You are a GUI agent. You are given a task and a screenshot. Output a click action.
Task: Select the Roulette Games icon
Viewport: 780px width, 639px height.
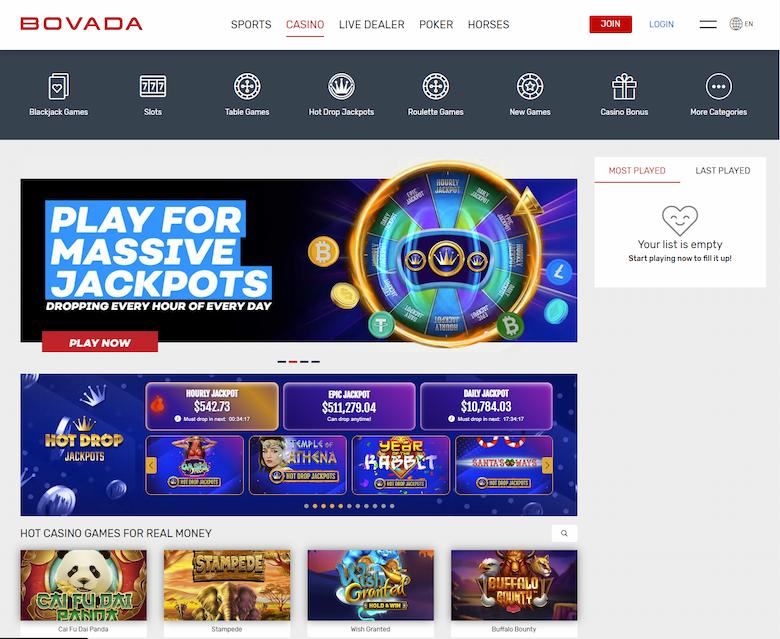pyautogui.click(x=436, y=86)
